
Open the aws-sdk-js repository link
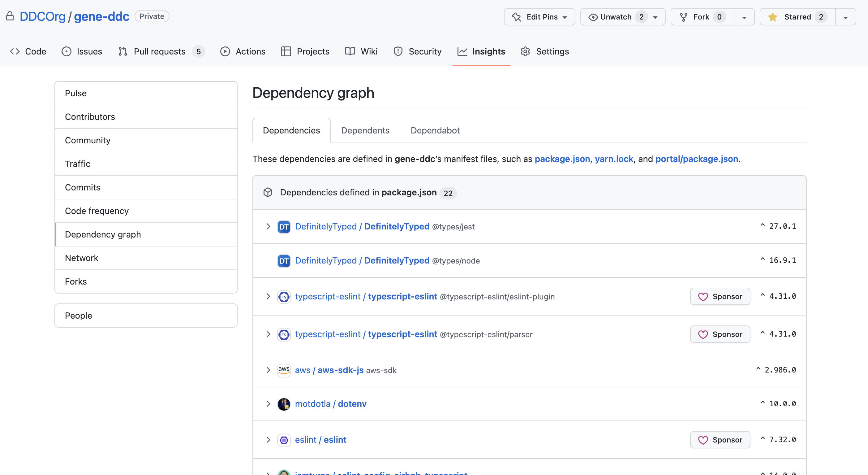[x=329, y=370]
